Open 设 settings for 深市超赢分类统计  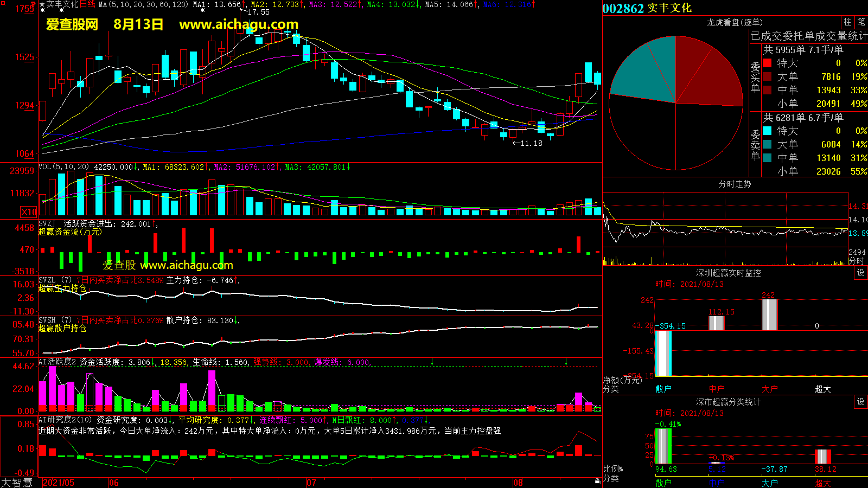(x=861, y=402)
